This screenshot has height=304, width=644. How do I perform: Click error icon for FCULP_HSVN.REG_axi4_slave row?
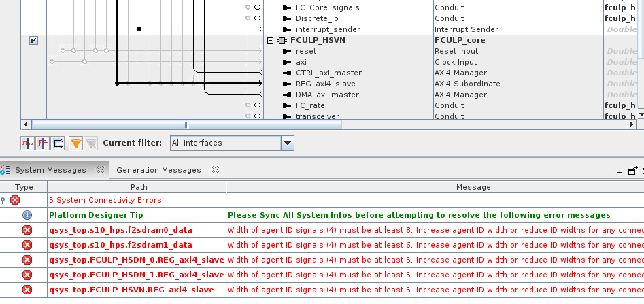coord(27,290)
